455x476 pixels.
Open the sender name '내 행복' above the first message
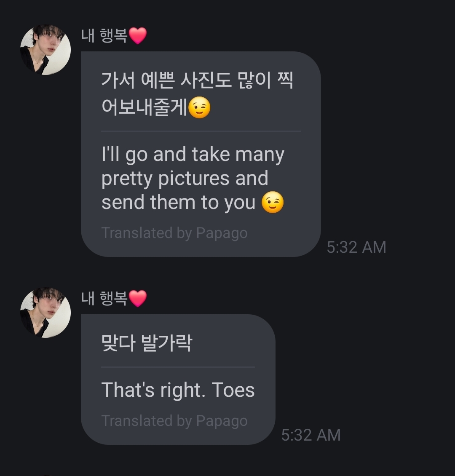[x=104, y=35]
